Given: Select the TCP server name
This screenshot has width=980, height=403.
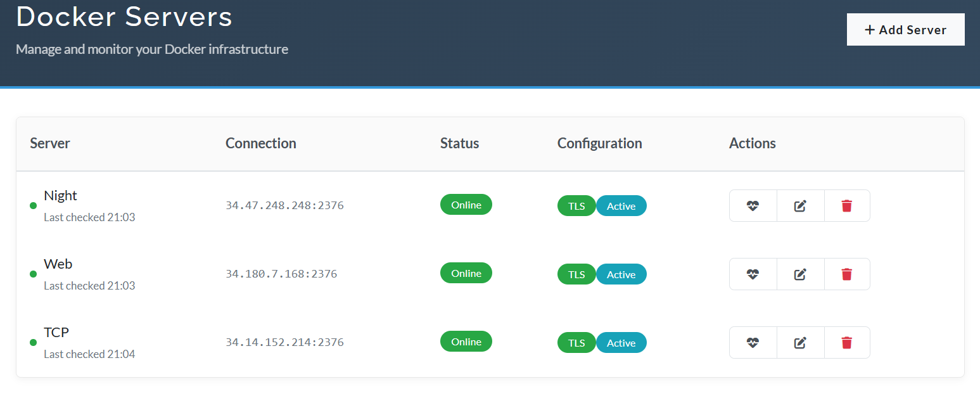Looking at the screenshot, I should (x=56, y=333).
